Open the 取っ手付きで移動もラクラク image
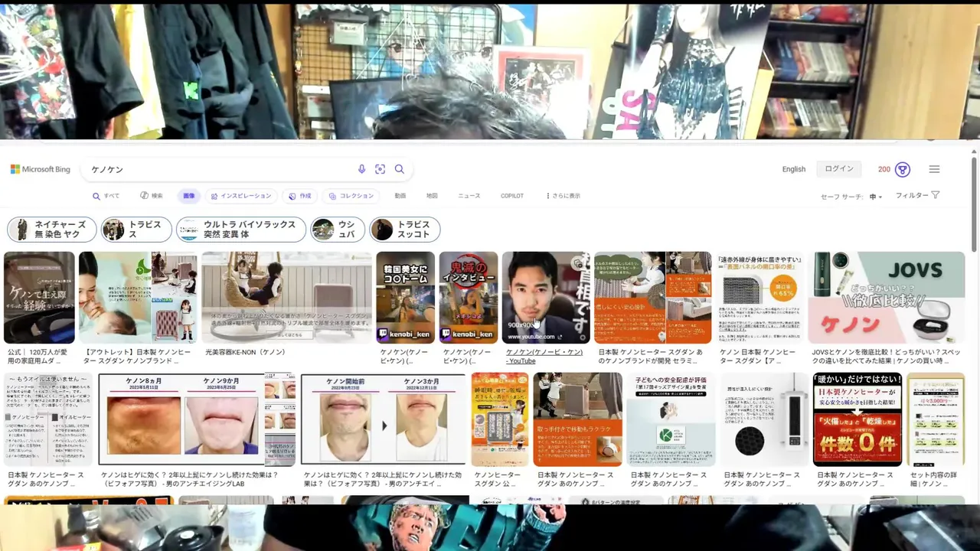The width and height of the screenshot is (980, 551). [x=578, y=419]
